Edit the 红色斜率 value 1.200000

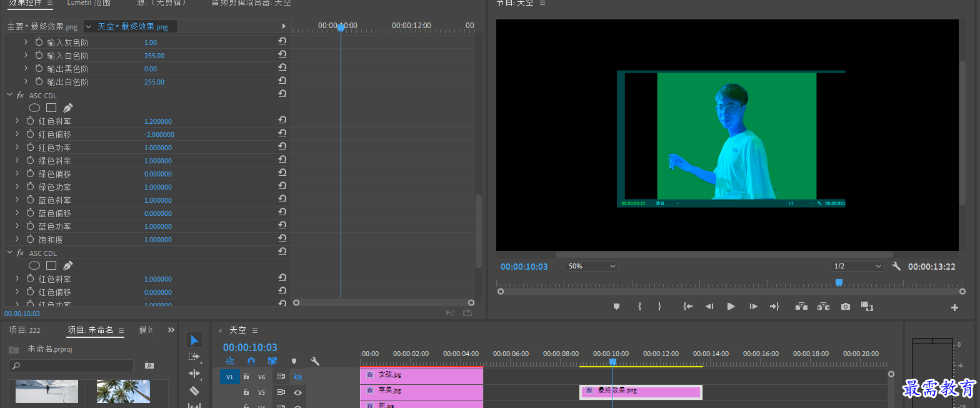click(x=158, y=121)
